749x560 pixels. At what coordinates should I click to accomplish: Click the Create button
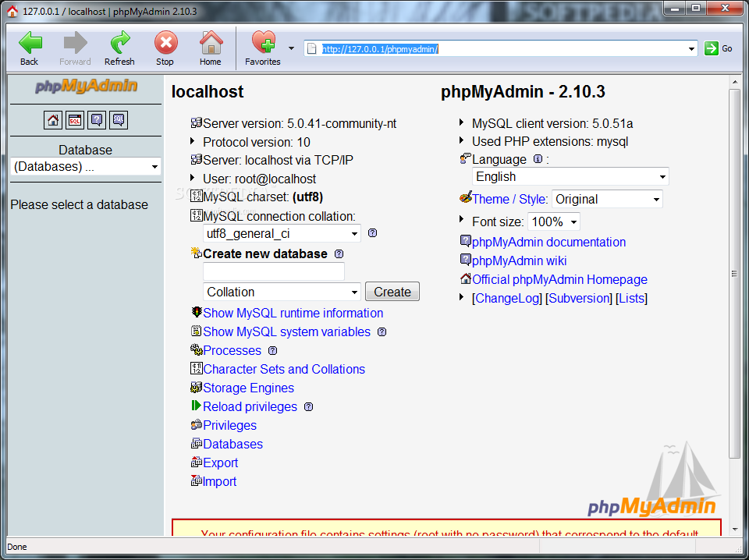coord(392,292)
